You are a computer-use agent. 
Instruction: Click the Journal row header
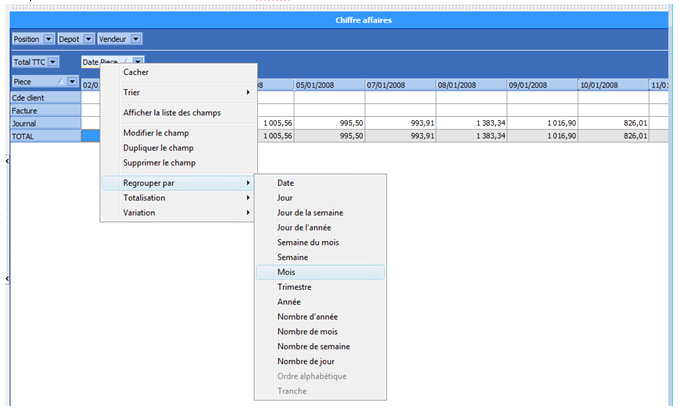[x=40, y=123]
